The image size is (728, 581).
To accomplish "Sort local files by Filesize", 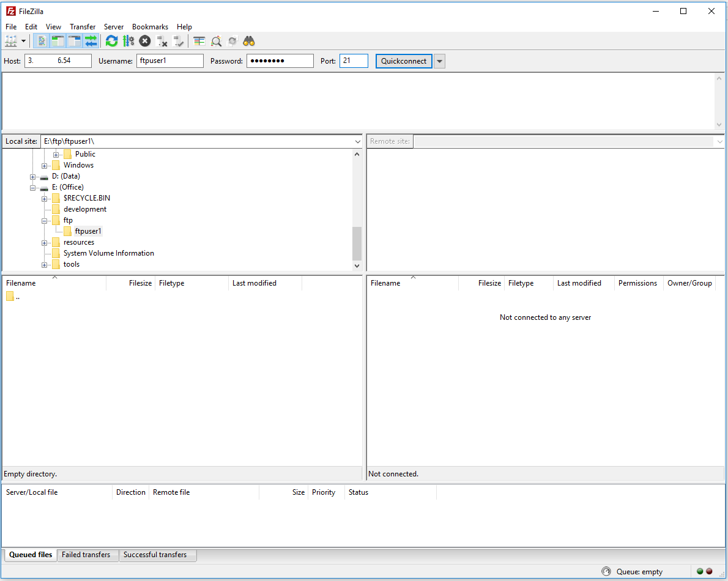I will (131, 283).
